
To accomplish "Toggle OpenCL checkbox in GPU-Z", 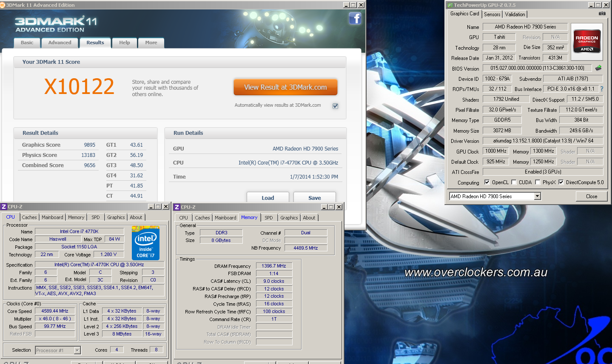I will point(487,182).
